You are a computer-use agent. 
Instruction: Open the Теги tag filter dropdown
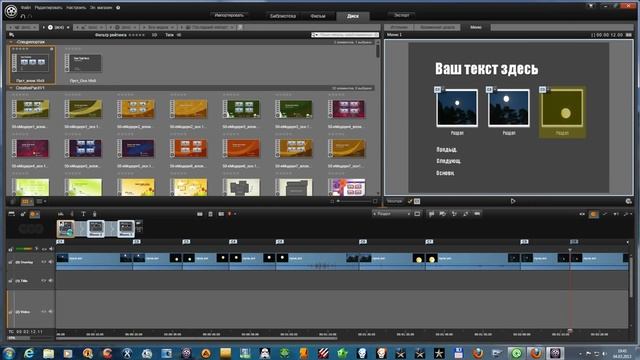(173, 35)
